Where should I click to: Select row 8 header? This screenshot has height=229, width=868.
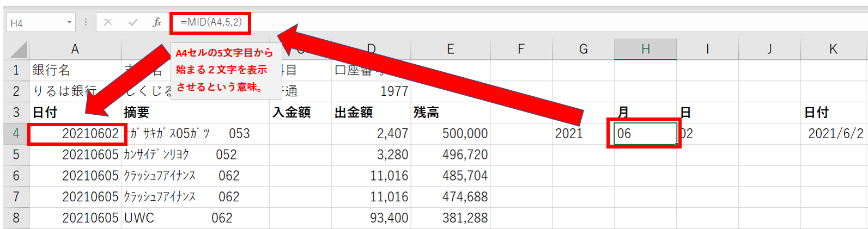pyautogui.click(x=16, y=218)
